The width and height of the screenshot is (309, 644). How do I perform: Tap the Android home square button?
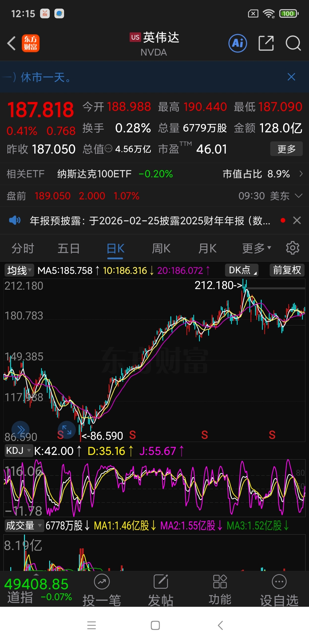pyautogui.click(x=155, y=625)
